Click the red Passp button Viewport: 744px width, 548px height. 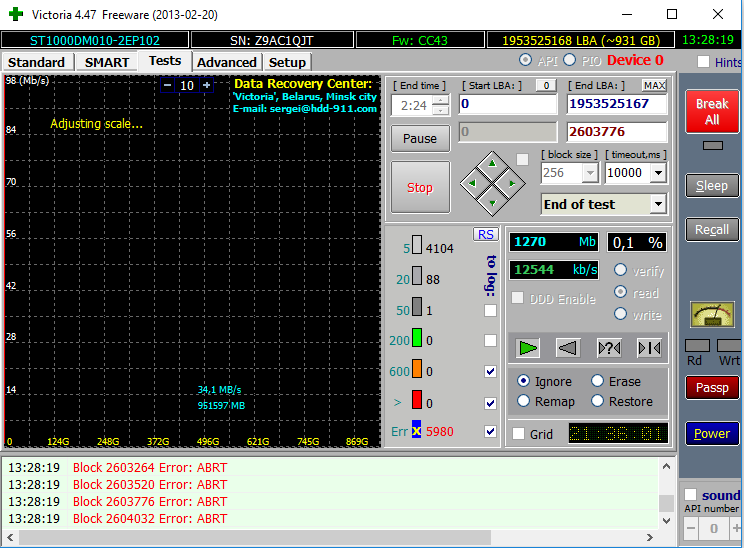pos(712,388)
